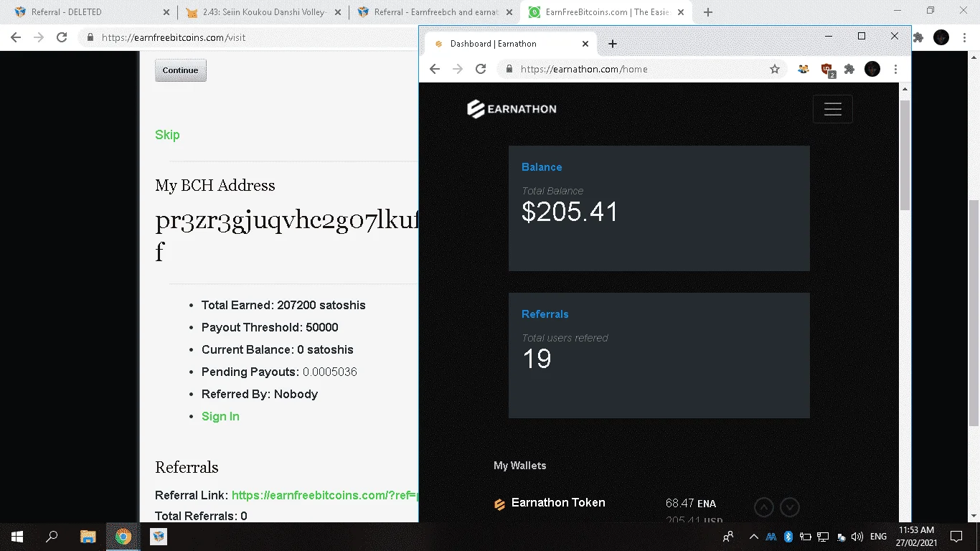Open the battery status tray icon

click(x=805, y=537)
